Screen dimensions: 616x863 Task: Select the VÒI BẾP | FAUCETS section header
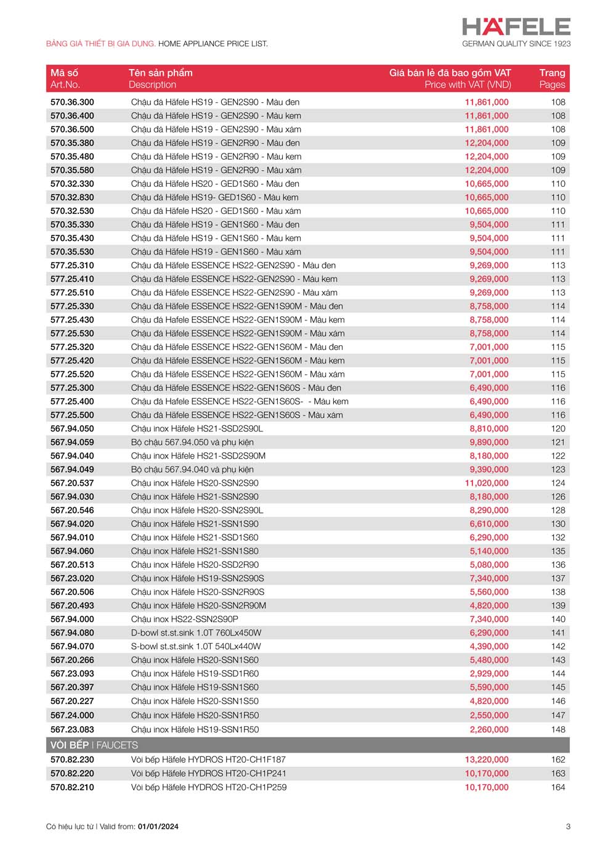click(x=94, y=745)
